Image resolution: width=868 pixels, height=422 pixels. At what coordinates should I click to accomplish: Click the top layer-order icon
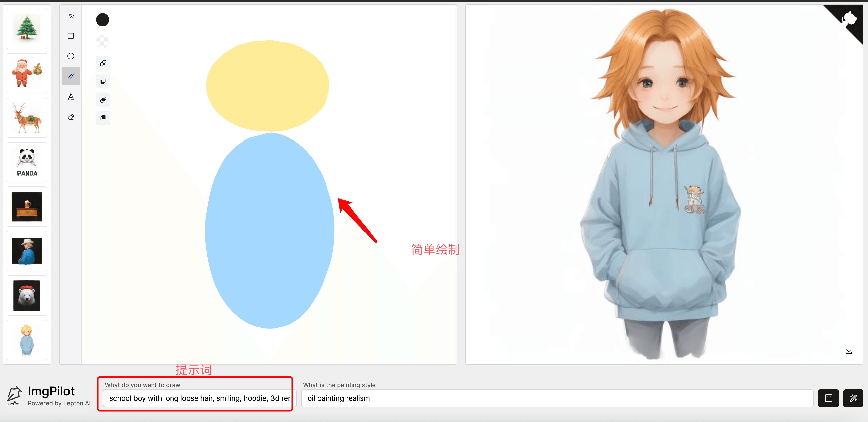click(x=103, y=63)
